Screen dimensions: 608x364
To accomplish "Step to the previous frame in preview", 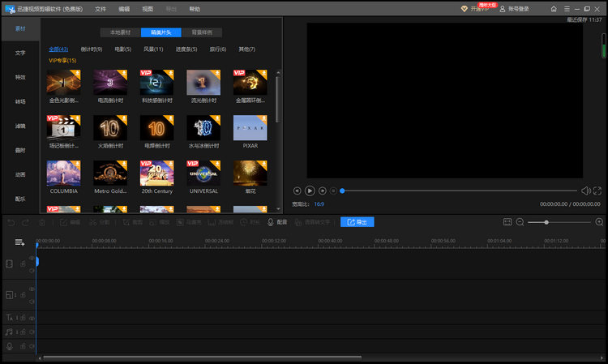I will pyautogui.click(x=297, y=191).
